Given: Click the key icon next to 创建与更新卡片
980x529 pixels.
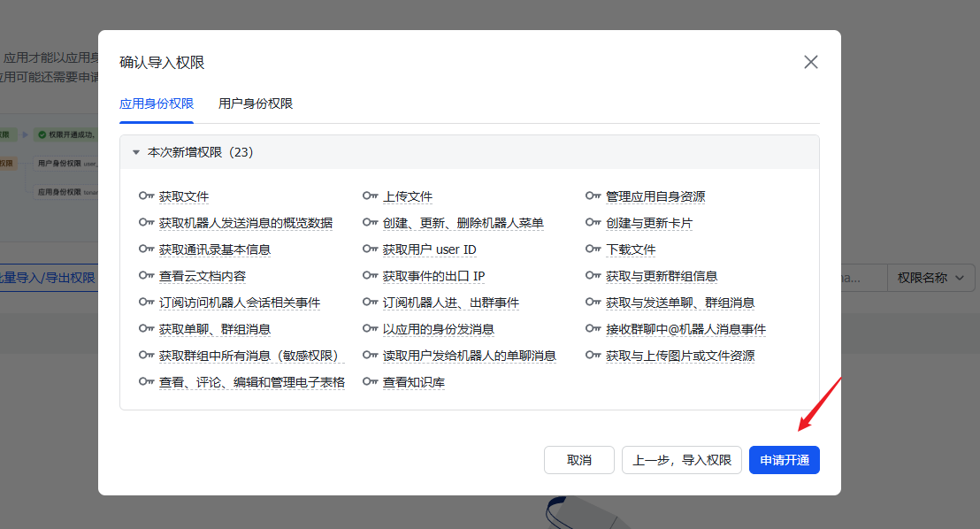Looking at the screenshot, I should click(x=593, y=222).
